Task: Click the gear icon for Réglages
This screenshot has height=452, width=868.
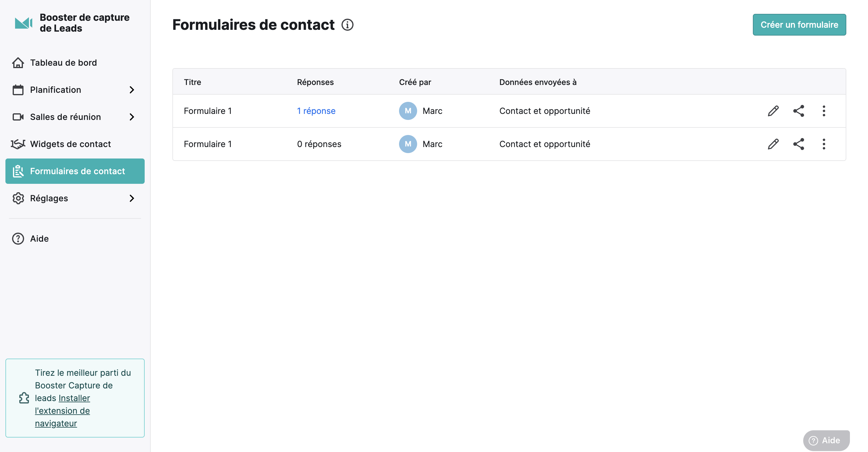Action: (x=18, y=198)
